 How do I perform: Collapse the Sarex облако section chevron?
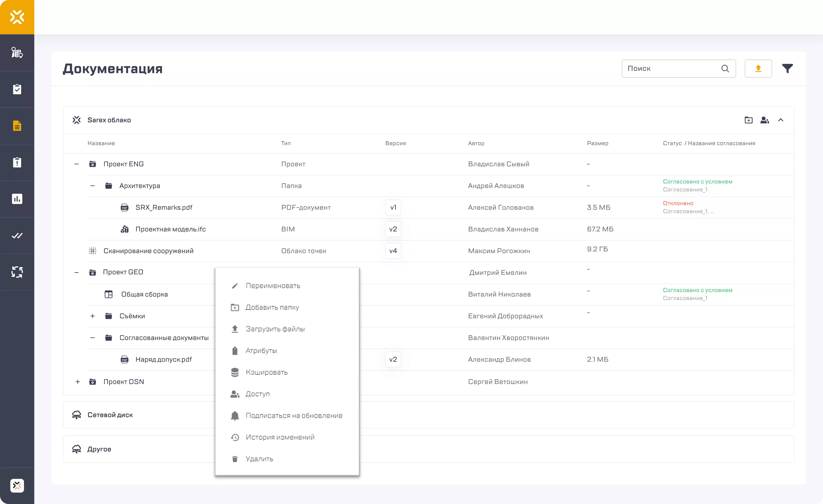coord(781,120)
